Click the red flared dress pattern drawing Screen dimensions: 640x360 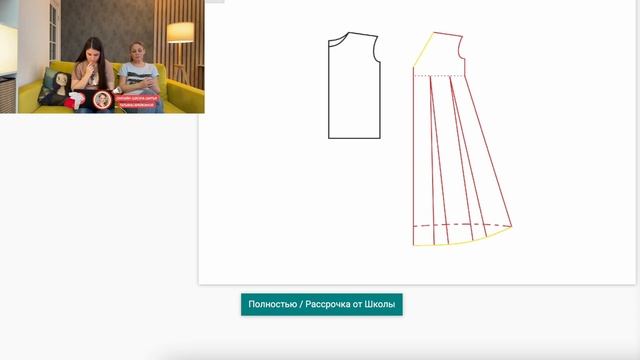[462, 139]
